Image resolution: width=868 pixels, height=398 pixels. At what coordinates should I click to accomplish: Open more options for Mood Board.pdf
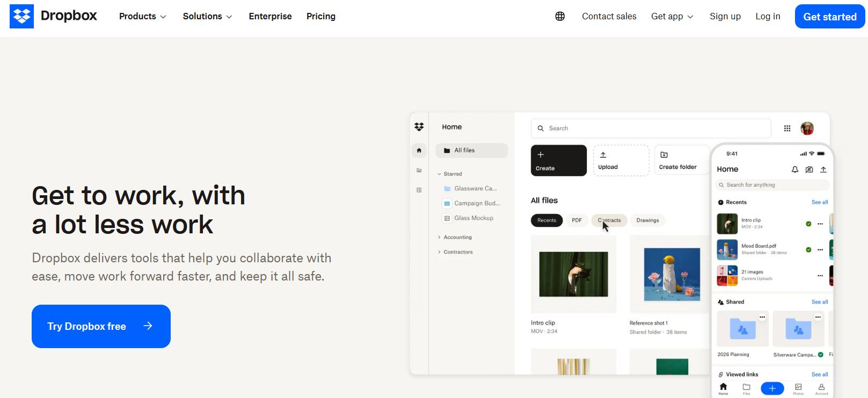point(820,249)
